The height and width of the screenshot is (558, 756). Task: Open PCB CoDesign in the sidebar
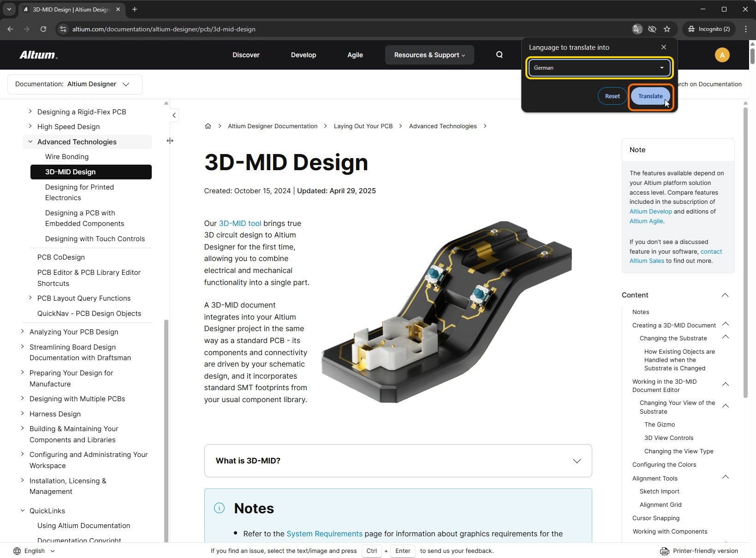(61, 257)
